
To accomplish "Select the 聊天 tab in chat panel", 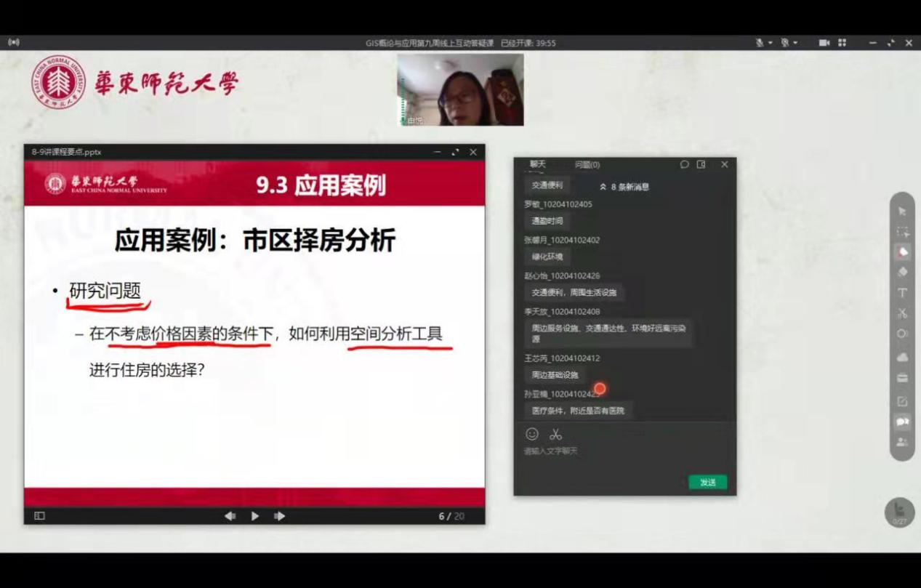I will 538,165.
